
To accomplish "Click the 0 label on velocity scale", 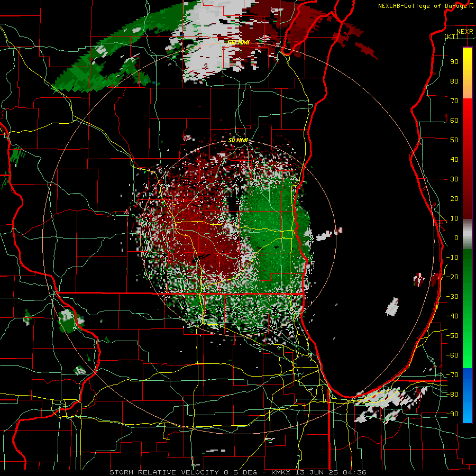I will pyautogui.click(x=456, y=237).
